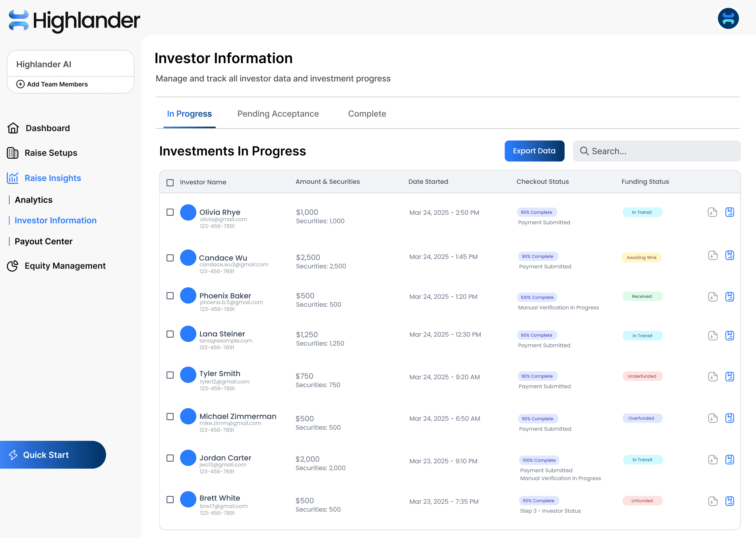
Task: Click the download file icon for Brett White
Action: pyautogui.click(x=712, y=501)
